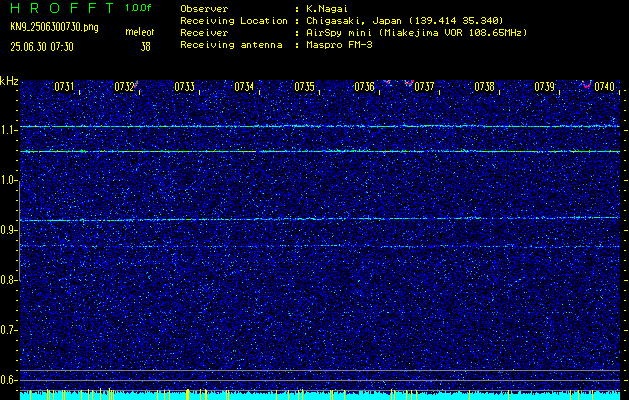
Task: Click the HROFFT title text
Action: tap(62, 8)
